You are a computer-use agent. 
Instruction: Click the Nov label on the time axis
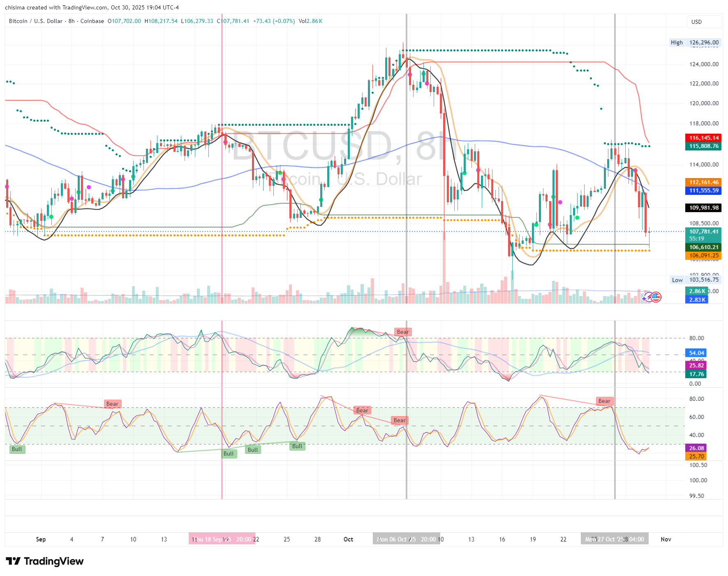click(x=666, y=539)
